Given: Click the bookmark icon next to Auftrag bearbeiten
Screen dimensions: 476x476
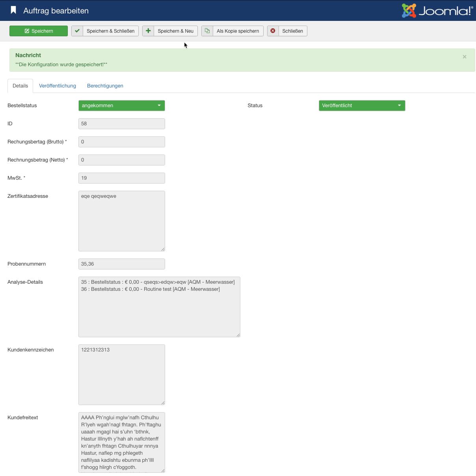Looking at the screenshot, I should 13,10.
